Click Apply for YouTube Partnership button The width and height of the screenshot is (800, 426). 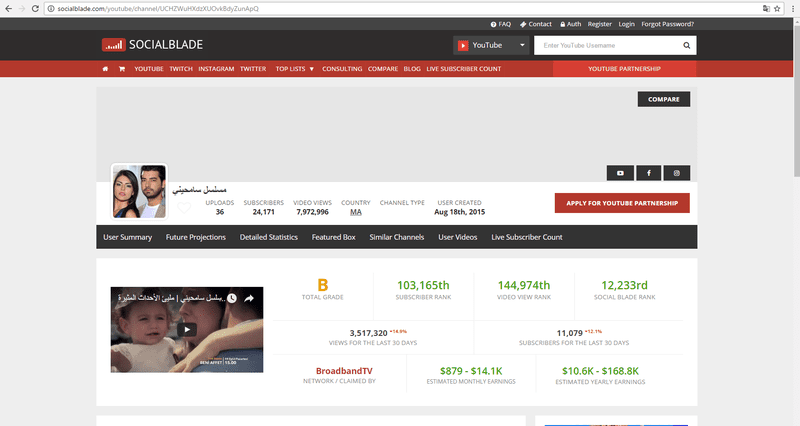pyautogui.click(x=622, y=204)
